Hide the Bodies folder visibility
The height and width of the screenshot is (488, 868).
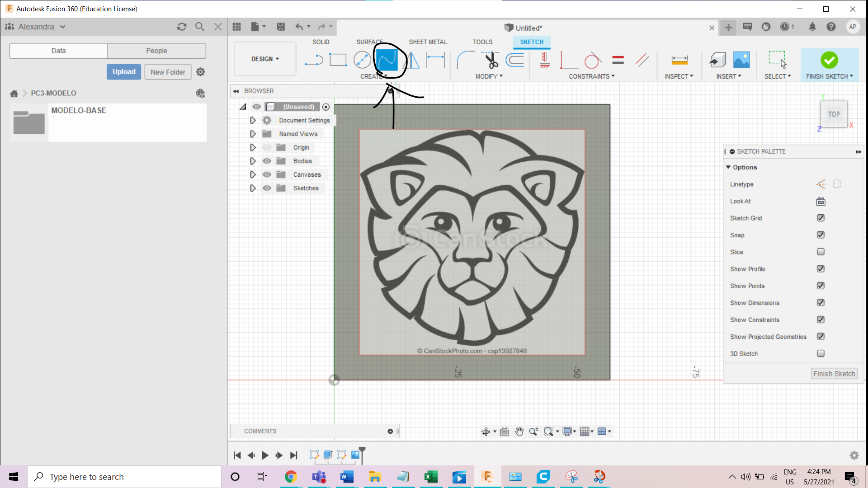(267, 161)
